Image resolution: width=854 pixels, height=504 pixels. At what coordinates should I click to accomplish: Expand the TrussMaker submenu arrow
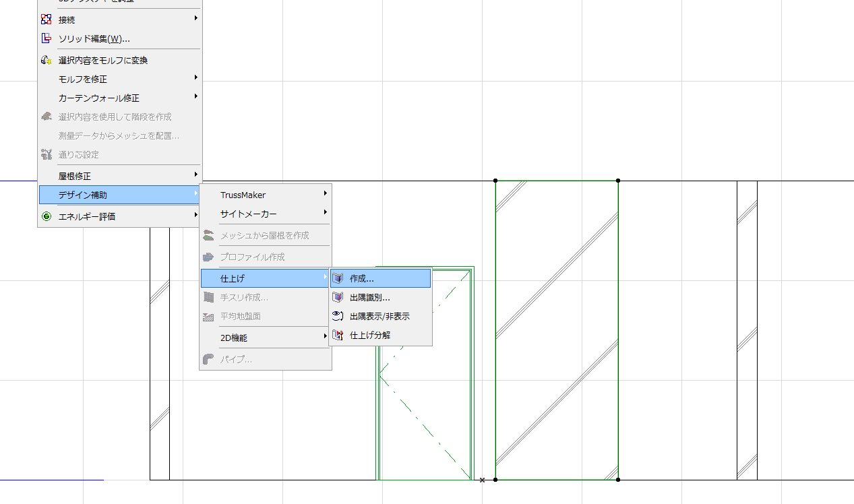click(x=325, y=193)
